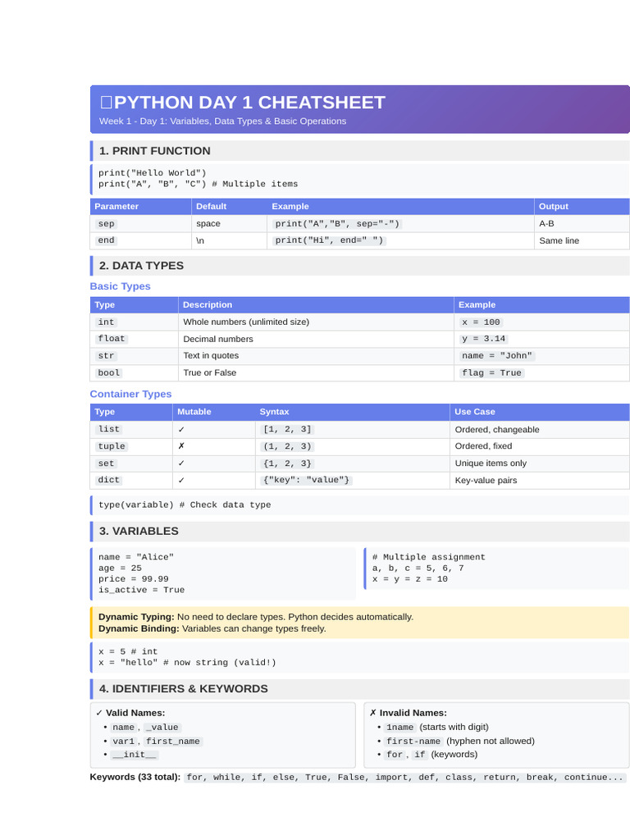Click the 'True or False' description
The height and width of the screenshot is (840, 630).
pyautogui.click(x=209, y=373)
